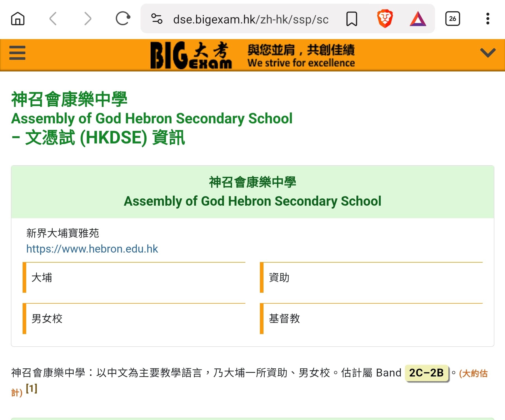Reload the page

tap(123, 19)
